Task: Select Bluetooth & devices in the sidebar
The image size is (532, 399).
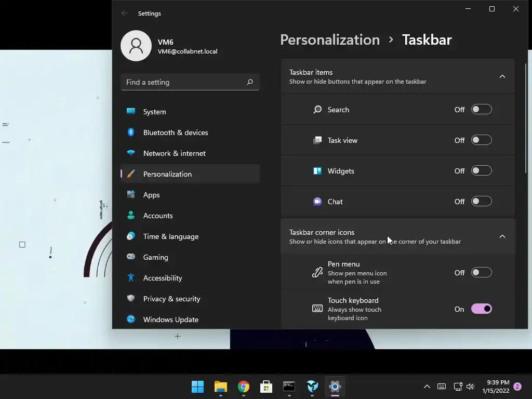Action: coord(190,132)
